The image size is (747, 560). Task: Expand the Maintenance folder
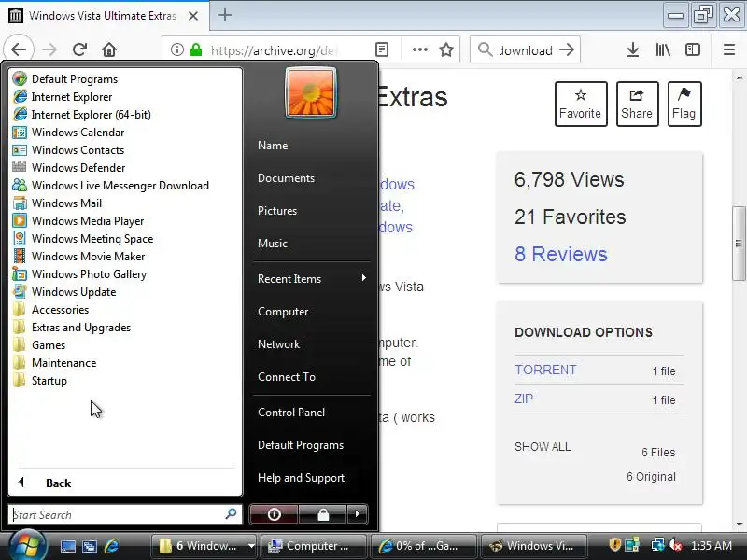coord(54,363)
